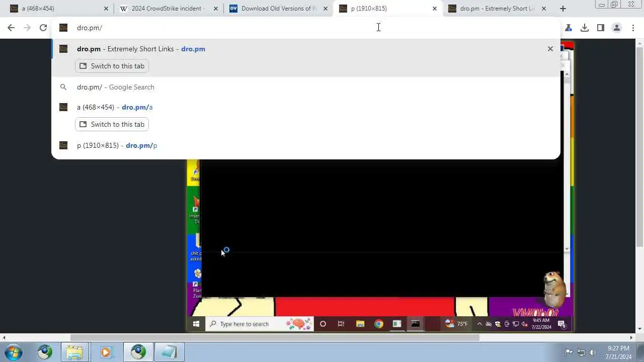Viewport: 644px width, 362px height.
Task: Open the side panel icon
Action: 601,28
